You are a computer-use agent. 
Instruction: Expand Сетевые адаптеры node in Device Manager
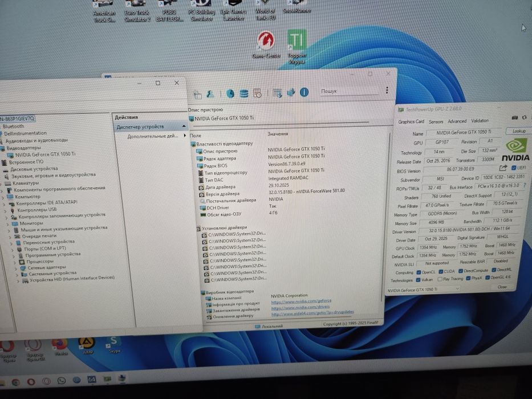click(x=16, y=268)
